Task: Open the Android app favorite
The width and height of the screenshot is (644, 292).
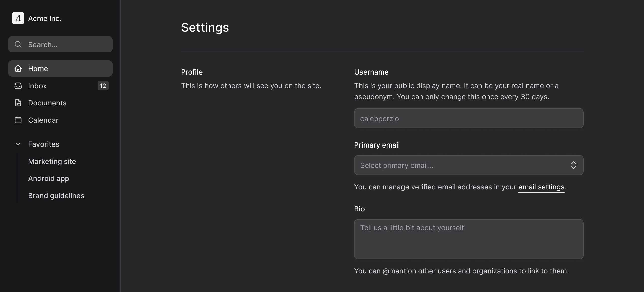Action: tap(49, 178)
